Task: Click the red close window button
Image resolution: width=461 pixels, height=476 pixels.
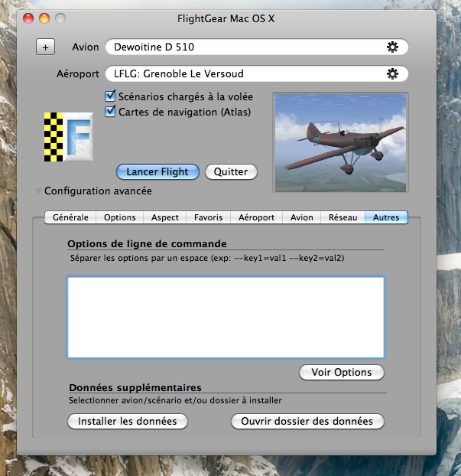Action: pyautogui.click(x=28, y=18)
